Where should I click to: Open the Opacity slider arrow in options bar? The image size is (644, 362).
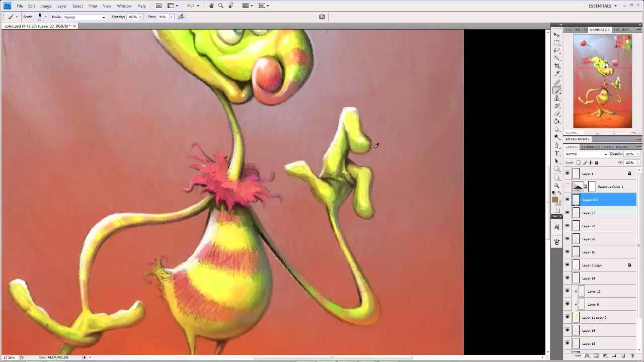point(140,17)
